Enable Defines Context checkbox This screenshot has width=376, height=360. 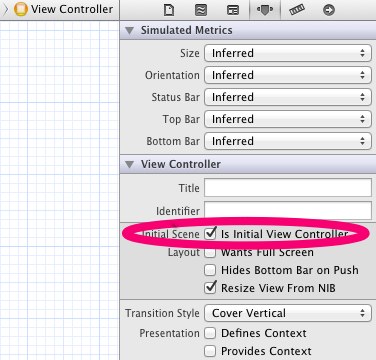[210, 333]
